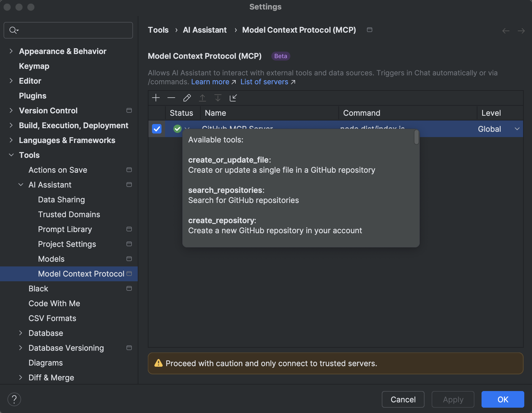Screen dimensions: 532x413
Task: Navigate forward using the right arrow icon
Action: pos(521,31)
